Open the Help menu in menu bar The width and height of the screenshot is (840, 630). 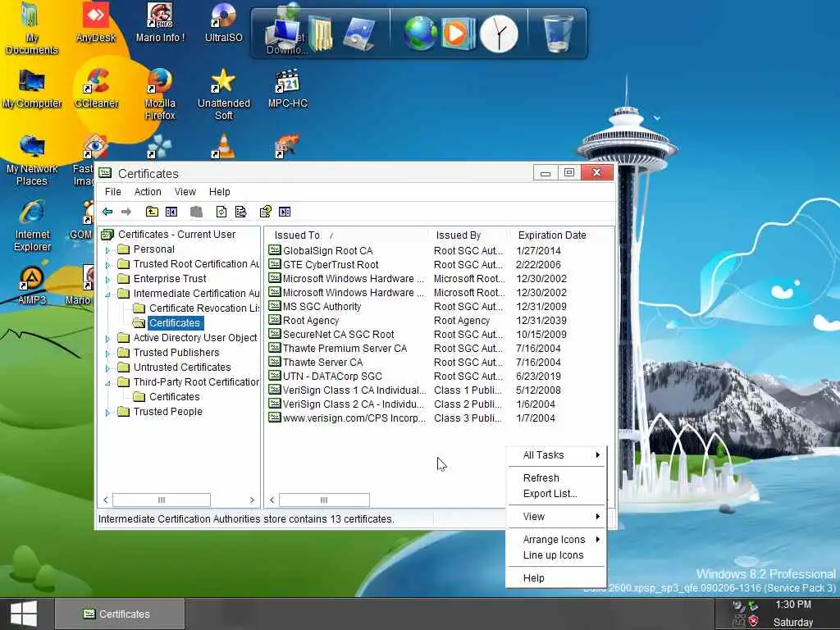point(219,191)
